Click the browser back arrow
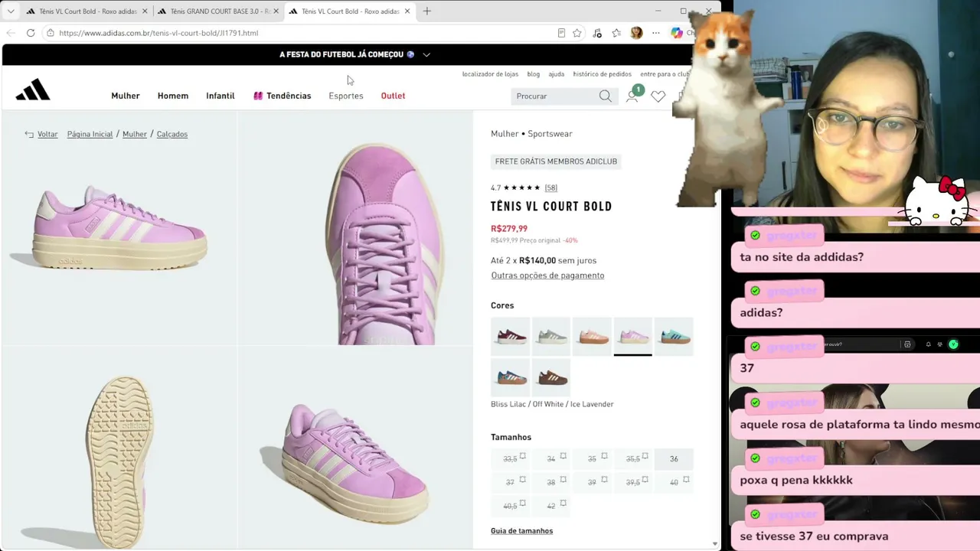This screenshot has height=551, width=980. pyautogui.click(x=11, y=33)
